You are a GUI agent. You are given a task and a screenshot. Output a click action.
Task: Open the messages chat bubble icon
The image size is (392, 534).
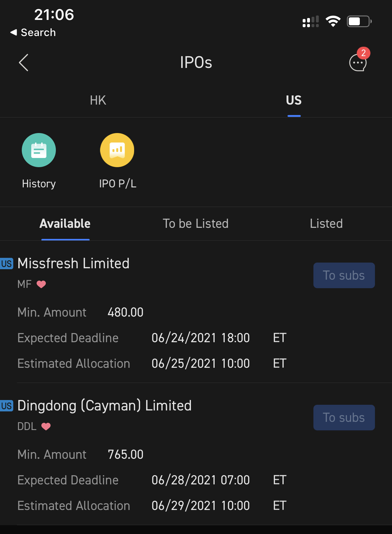(x=358, y=63)
